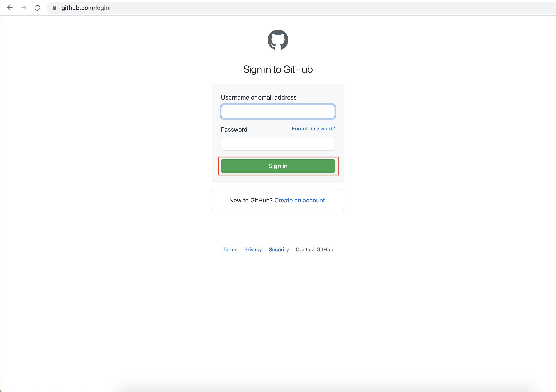Open the Privacy footer link

tap(253, 249)
